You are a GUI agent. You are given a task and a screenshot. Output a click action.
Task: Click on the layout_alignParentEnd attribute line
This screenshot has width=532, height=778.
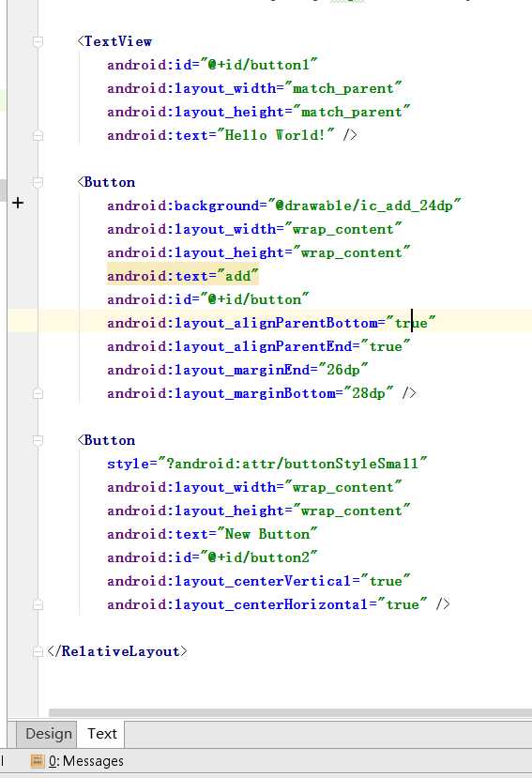(x=259, y=346)
